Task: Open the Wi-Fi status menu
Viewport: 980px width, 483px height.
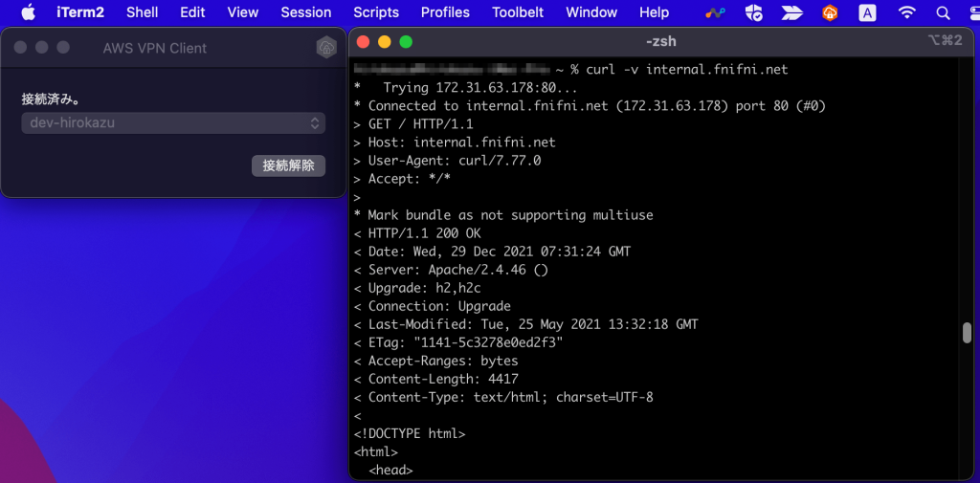Action: click(905, 12)
